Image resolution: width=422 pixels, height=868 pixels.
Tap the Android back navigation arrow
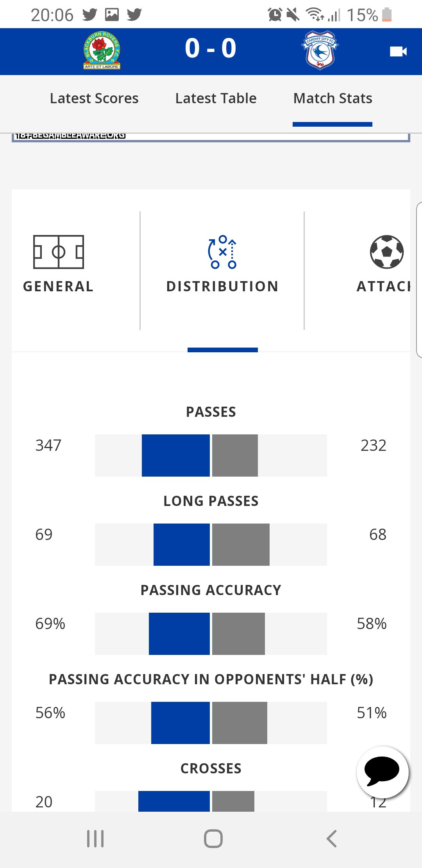tap(331, 839)
